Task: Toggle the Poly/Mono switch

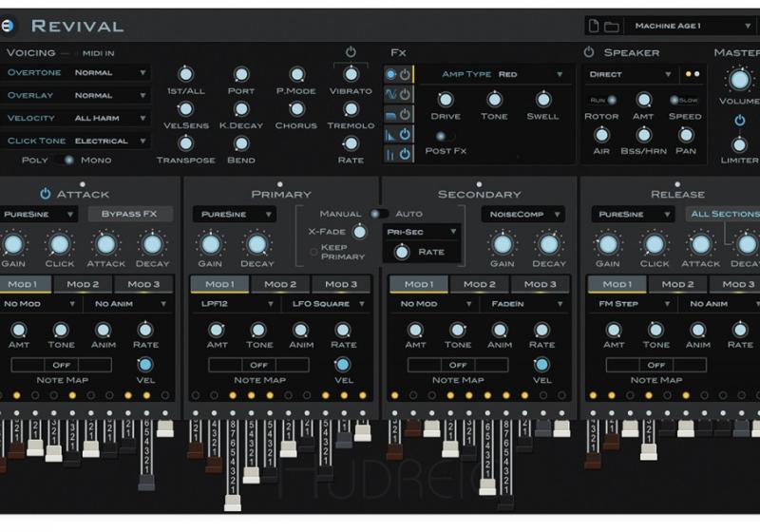Action: pos(66,161)
